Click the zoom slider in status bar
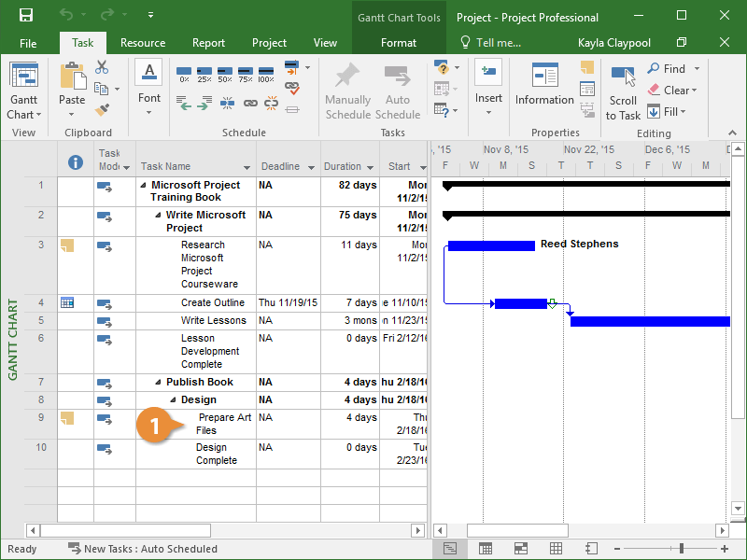 [x=682, y=549]
